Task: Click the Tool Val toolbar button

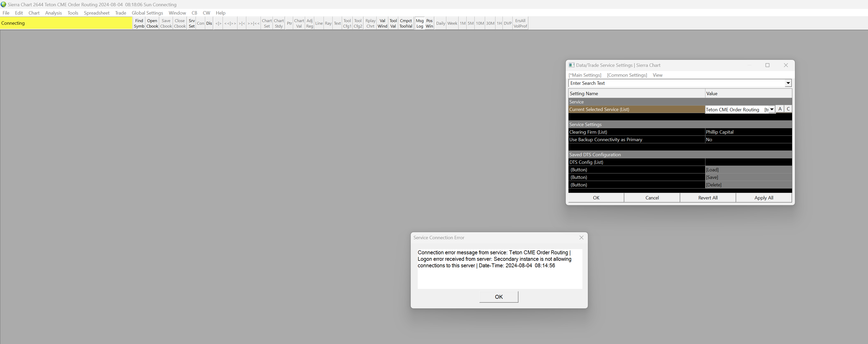Action: coord(393,23)
